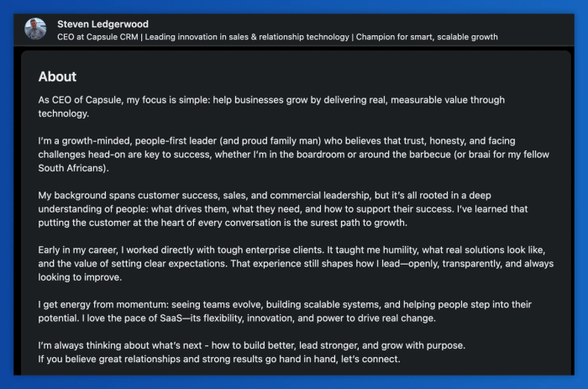
Task: Click the 'My background spans customer success' paragraph
Action: [283, 209]
